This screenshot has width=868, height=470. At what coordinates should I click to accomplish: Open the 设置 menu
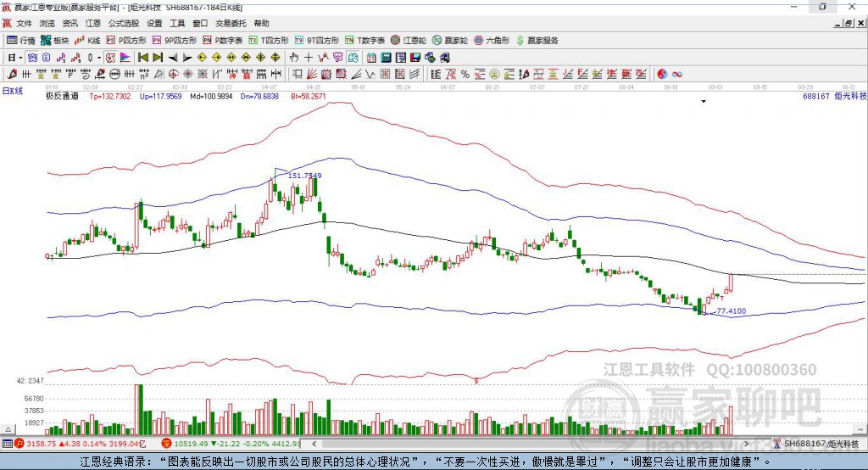(x=154, y=23)
